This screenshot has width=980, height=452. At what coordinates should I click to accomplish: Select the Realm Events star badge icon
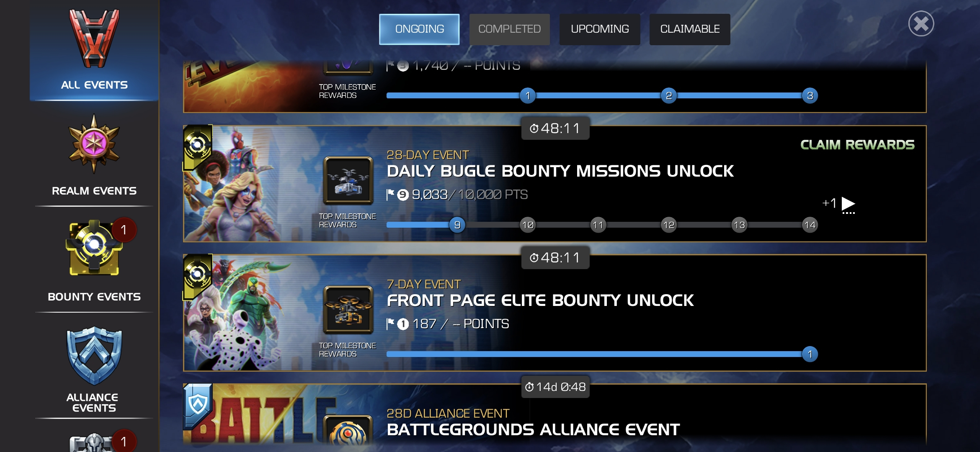94,144
